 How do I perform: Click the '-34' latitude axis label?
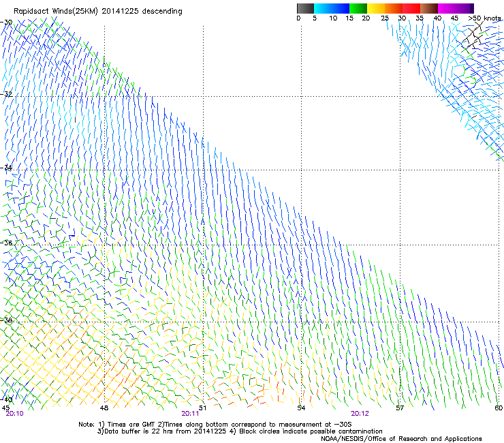[x=6, y=168]
